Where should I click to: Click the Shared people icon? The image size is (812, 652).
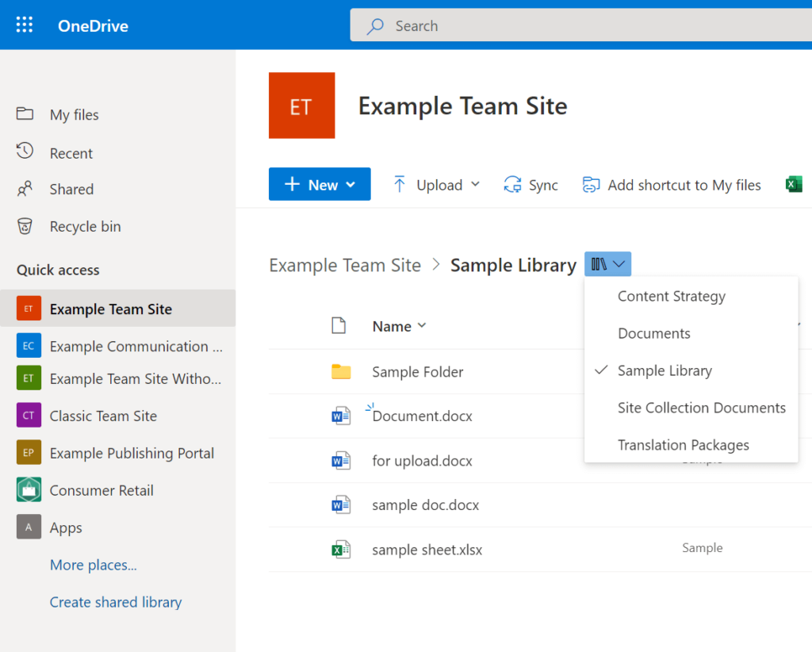pos(25,189)
